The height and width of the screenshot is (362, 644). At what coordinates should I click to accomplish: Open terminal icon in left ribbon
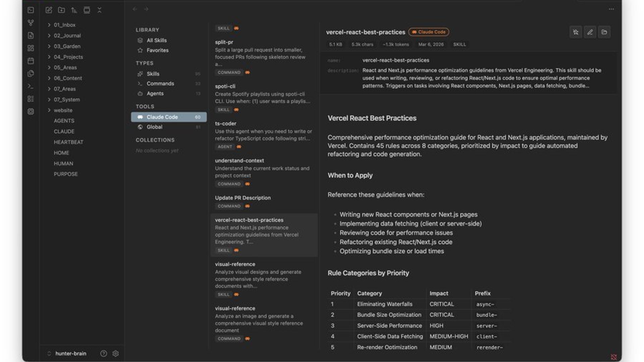click(x=31, y=86)
